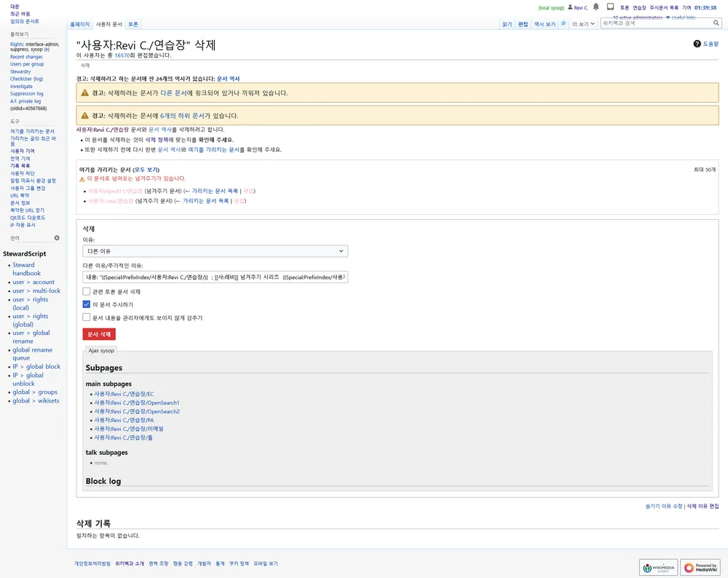The height and width of the screenshot is (578, 728).
Task: Switch to the '읽기' view tab
Action: 507,24
